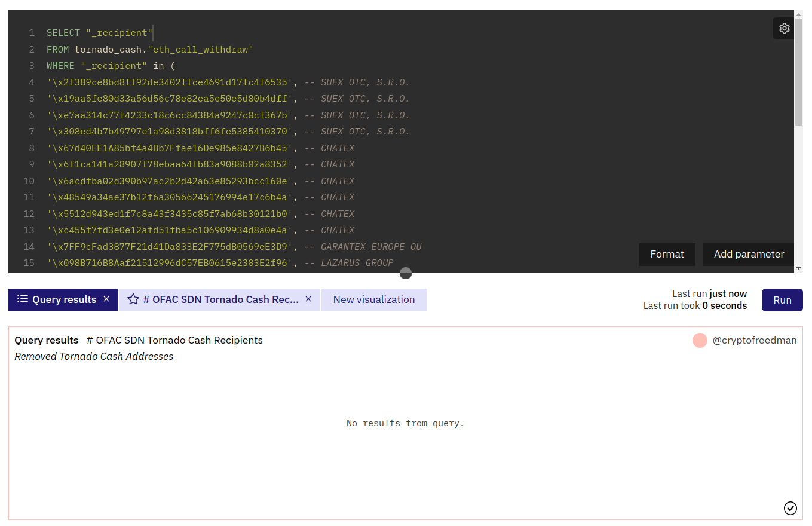Click the LAZARUS GROUP comment

click(x=350, y=263)
